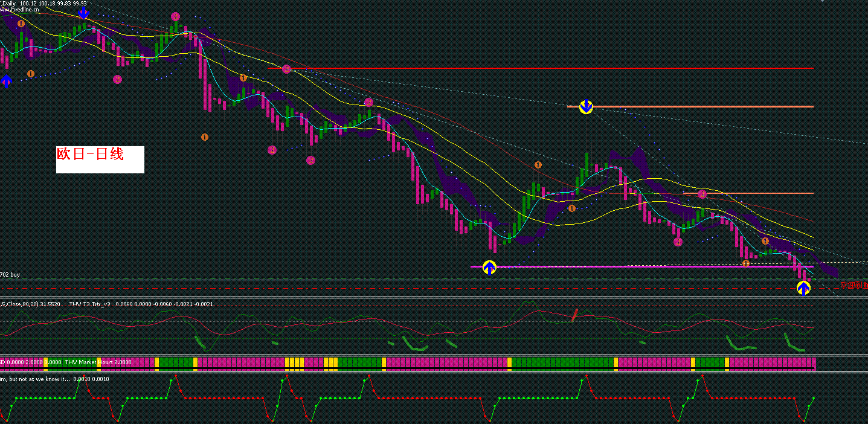
Task: Click the circled up arrow starting the magenta line
Action: click(x=489, y=266)
